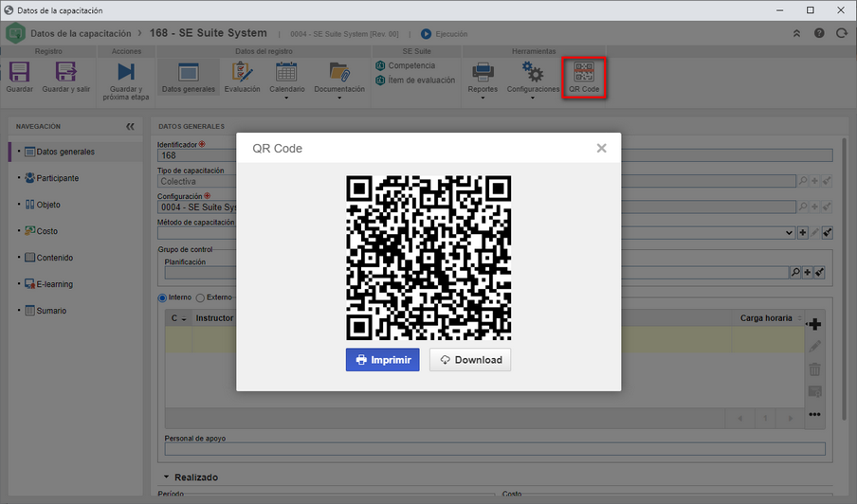Screen dimensions: 857x504
Task: Search Configuración with magnifier icon
Action: [802, 207]
